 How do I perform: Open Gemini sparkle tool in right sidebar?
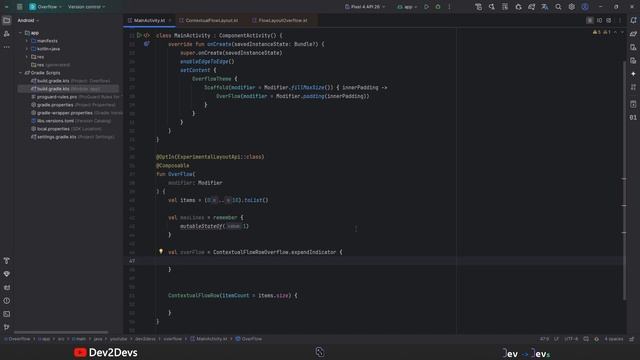coord(633,74)
